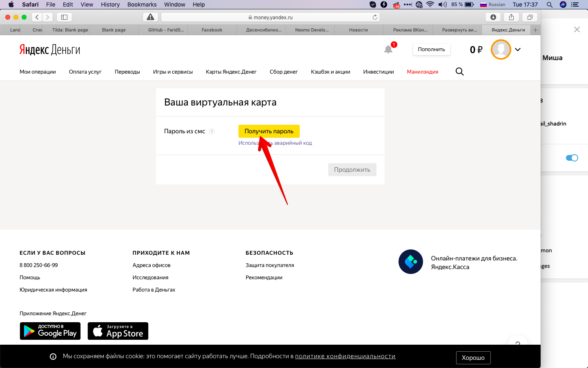The width and height of the screenshot is (588, 368).
Task: Open the Bookmarks menu in menu bar
Action: [142, 4]
